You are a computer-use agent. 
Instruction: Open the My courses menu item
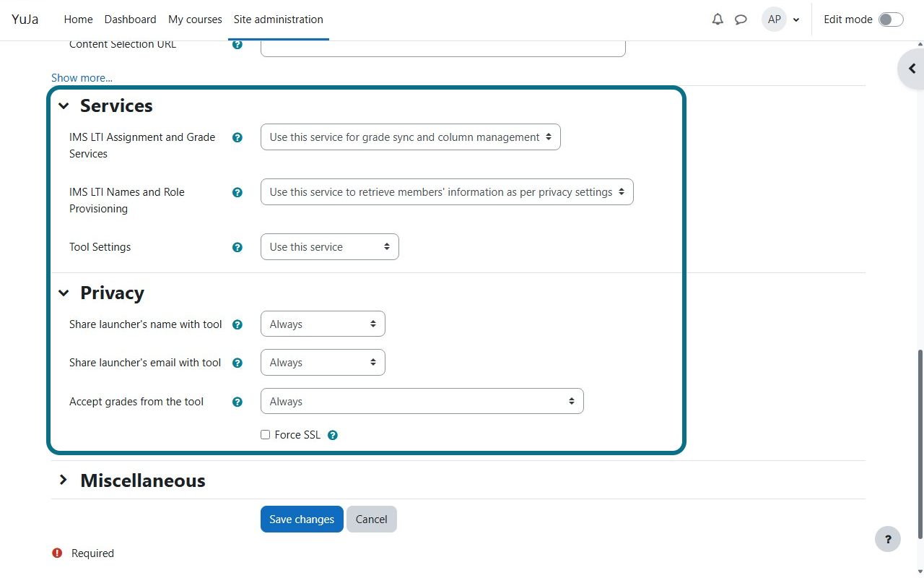pyautogui.click(x=195, y=20)
